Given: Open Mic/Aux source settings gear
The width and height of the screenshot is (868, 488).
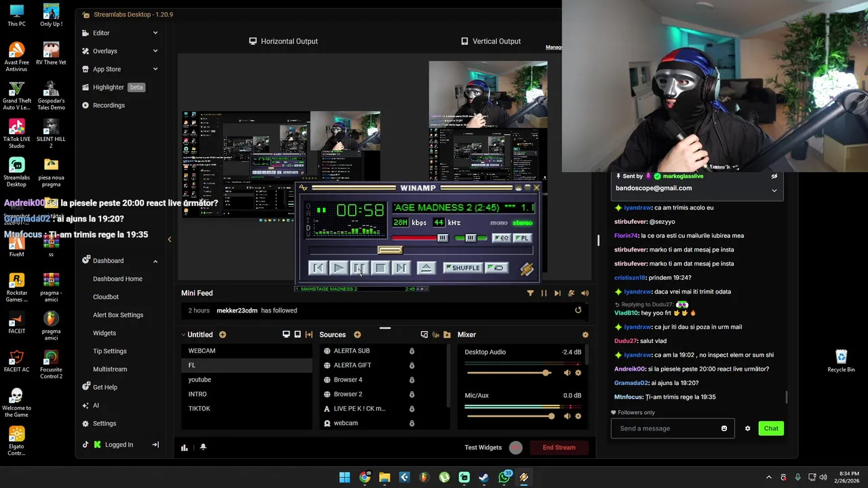Looking at the screenshot, I should 578,416.
